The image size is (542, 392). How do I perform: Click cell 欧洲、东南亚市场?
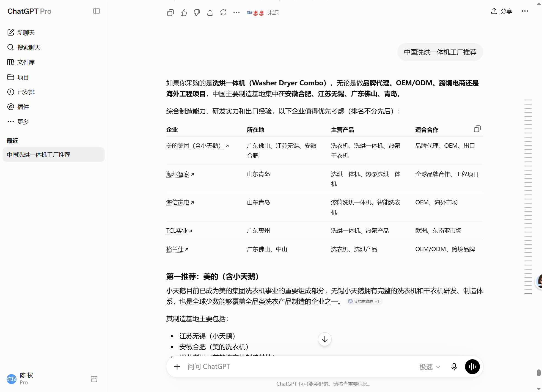(438, 231)
